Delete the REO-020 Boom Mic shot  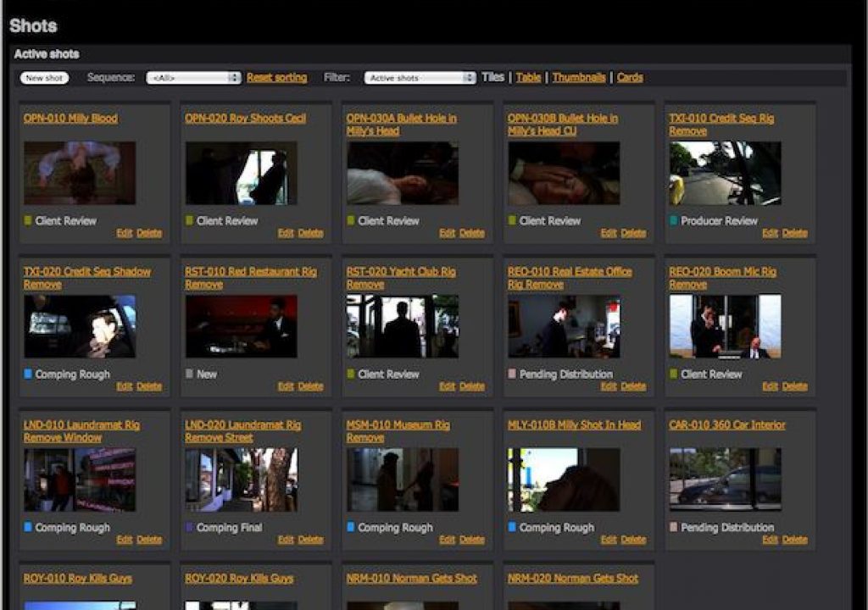[795, 386]
